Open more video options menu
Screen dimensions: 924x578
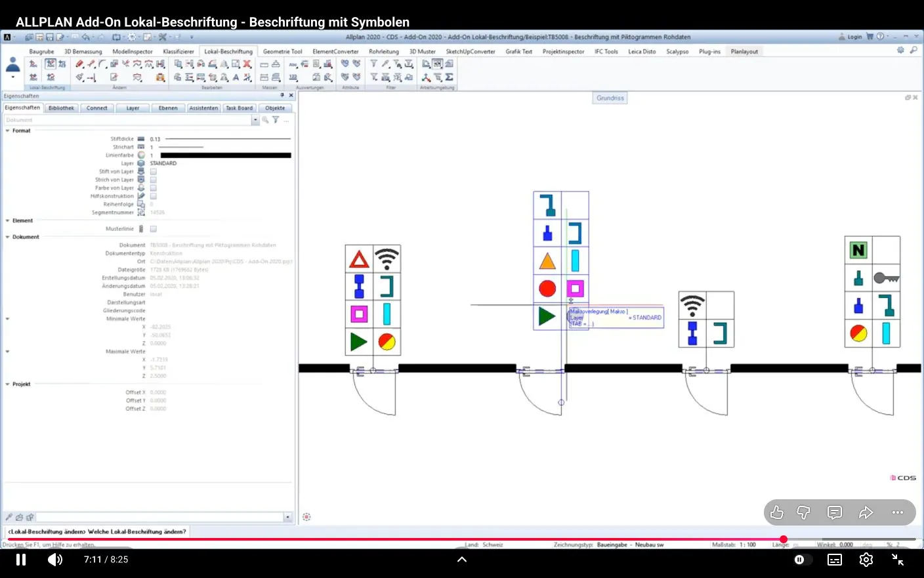coord(898,512)
